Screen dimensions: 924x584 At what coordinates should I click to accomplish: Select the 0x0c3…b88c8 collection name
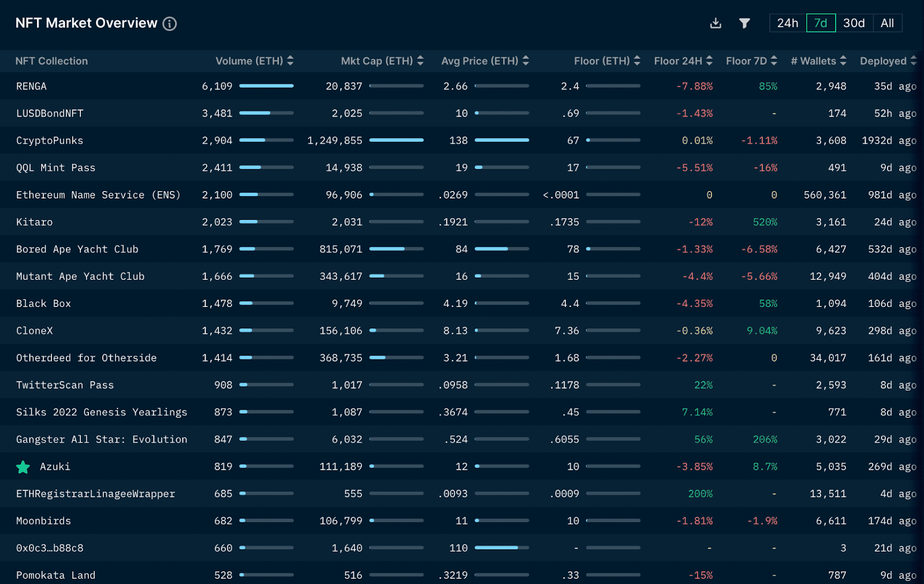50,548
